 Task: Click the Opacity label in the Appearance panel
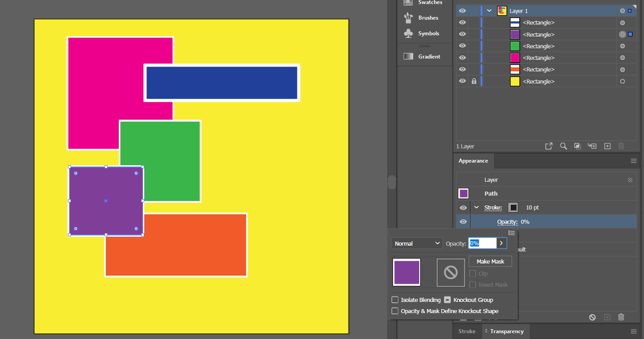[507, 222]
